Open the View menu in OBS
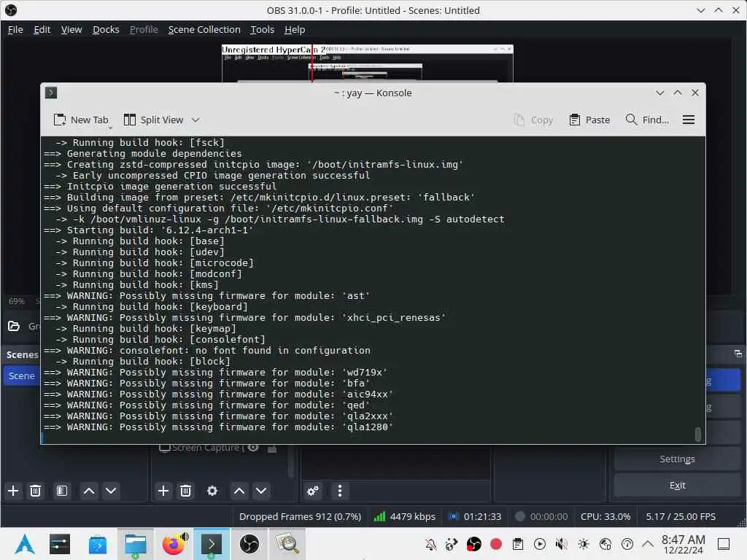Image resolution: width=747 pixels, height=560 pixels. point(71,29)
